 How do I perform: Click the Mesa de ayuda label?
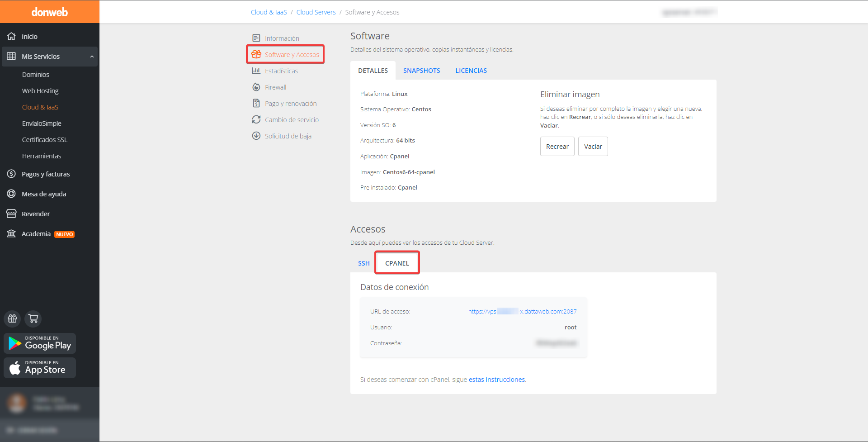click(x=44, y=194)
